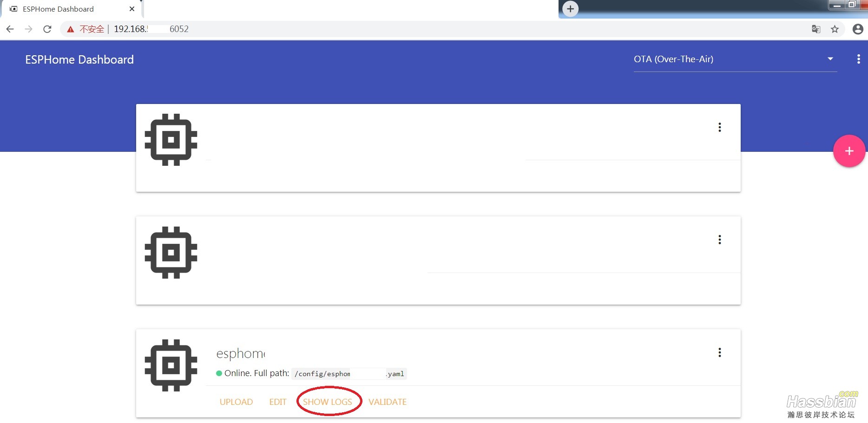The height and width of the screenshot is (423, 868).
Task: Click VALIDATE on the esphome node
Action: (388, 402)
